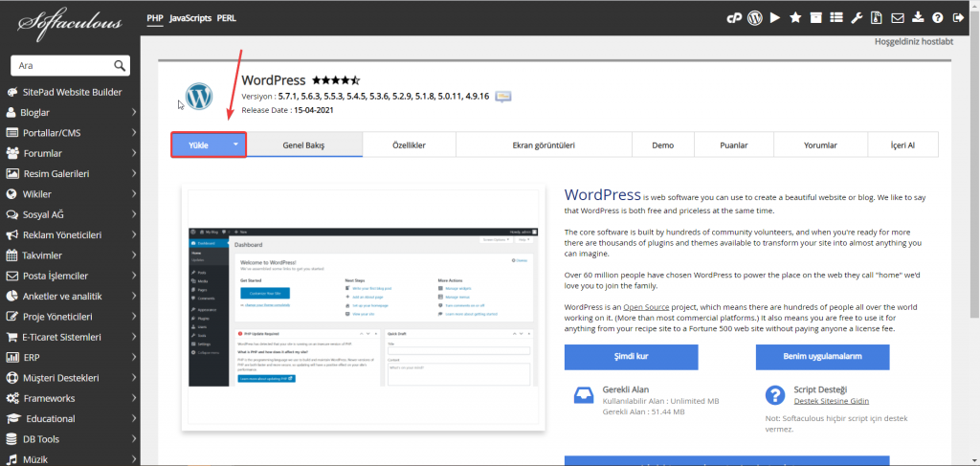Open the Yükle dropdown arrow
980x466 pixels.
235,144
